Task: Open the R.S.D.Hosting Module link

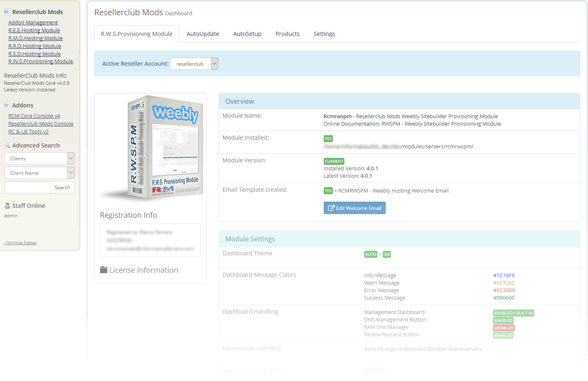Action: tap(35, 54)
